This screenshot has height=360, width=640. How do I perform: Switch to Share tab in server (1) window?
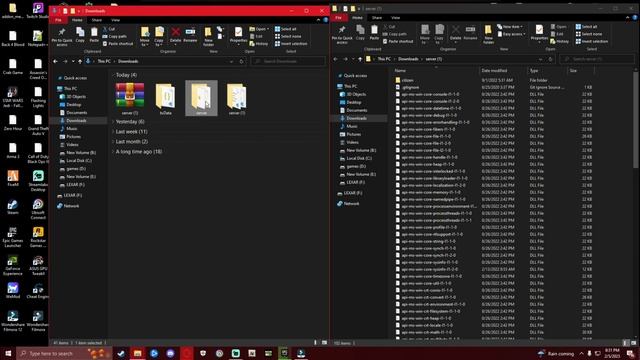[x=377, y=18]
